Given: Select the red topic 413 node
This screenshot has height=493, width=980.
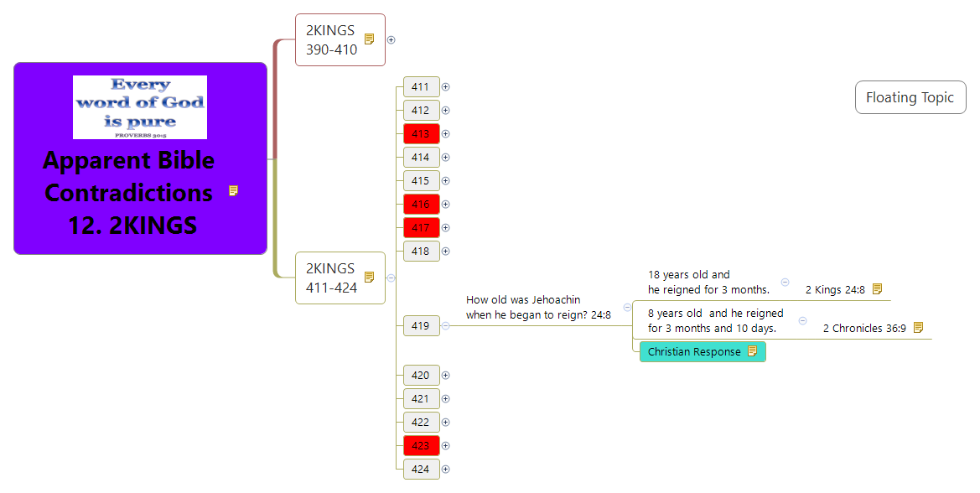Looking at the screenshot, I should pos(422,133).
